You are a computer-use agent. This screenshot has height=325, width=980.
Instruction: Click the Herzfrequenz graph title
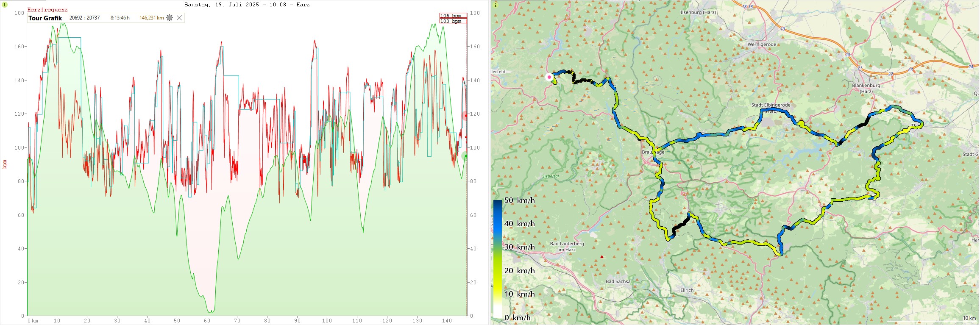[47, 10]
